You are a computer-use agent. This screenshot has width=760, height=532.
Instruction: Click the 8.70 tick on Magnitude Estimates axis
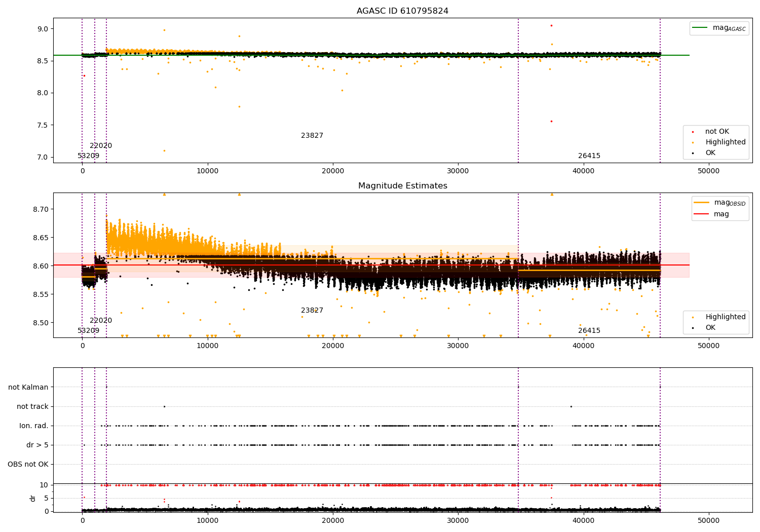41,210
